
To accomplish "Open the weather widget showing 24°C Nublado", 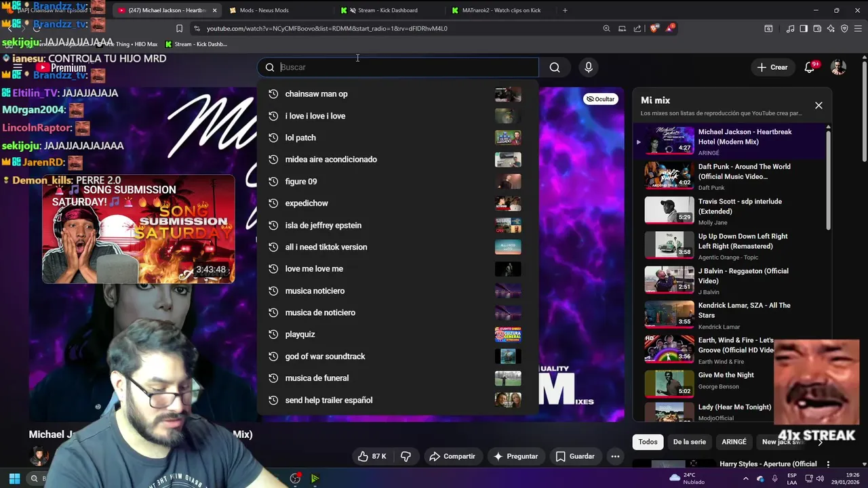I will [687, 479].
